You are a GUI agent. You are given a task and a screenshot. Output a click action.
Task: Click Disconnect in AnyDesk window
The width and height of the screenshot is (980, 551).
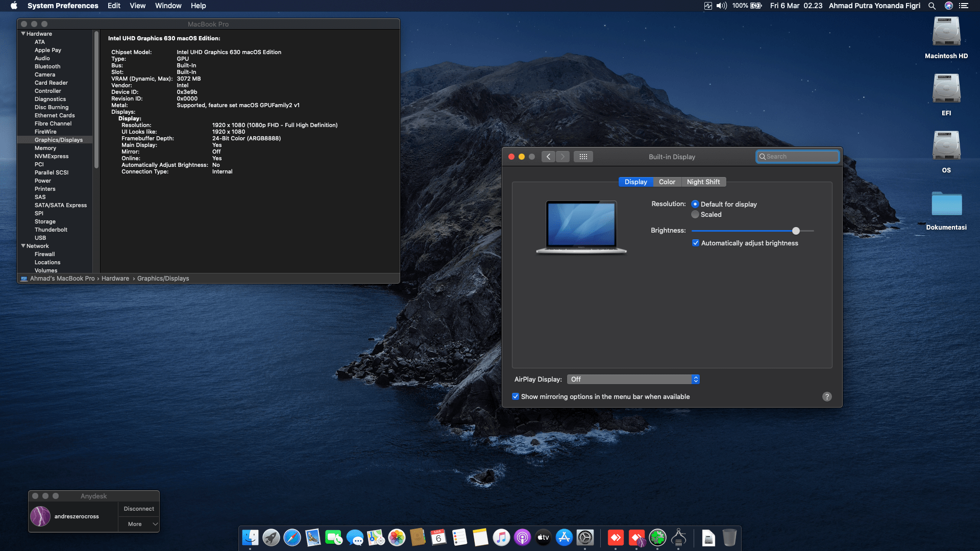[x=139, y=509]
